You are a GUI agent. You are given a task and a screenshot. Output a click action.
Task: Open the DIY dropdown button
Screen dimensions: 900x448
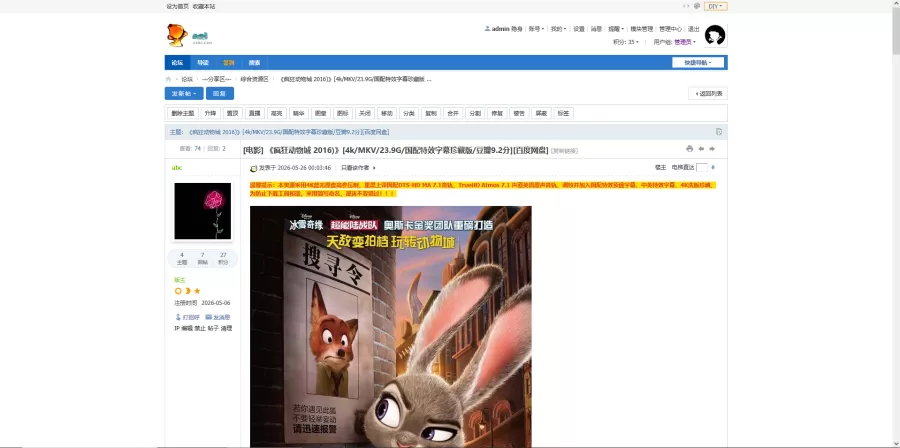point(716,6)
